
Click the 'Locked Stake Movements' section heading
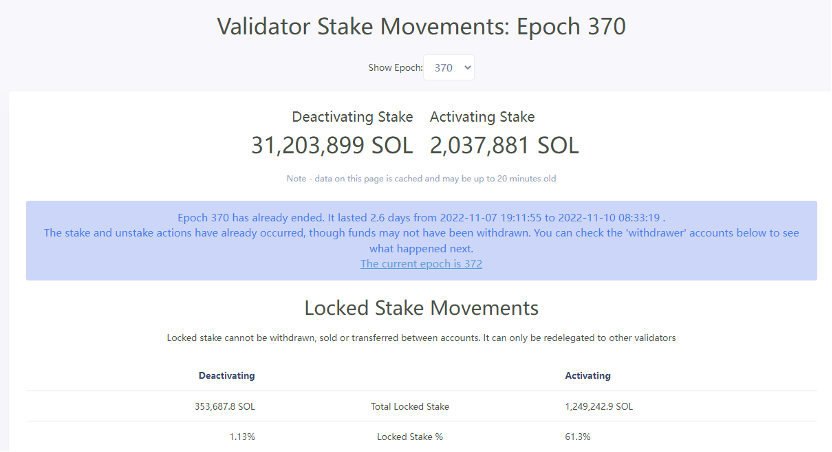point(421,307)
